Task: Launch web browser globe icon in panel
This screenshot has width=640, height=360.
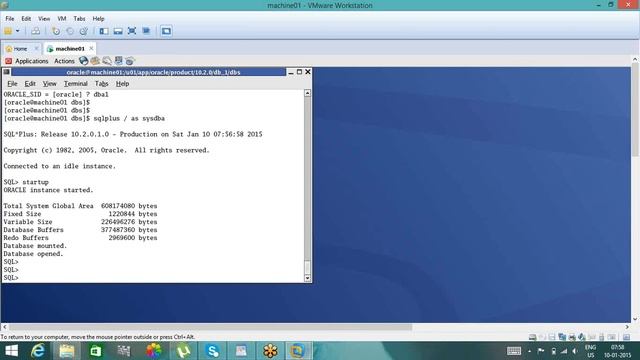Action: coord(84,61)
